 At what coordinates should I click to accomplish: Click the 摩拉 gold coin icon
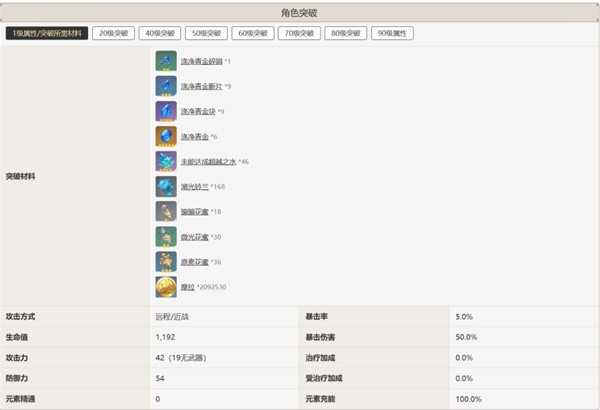pos(166,287)
